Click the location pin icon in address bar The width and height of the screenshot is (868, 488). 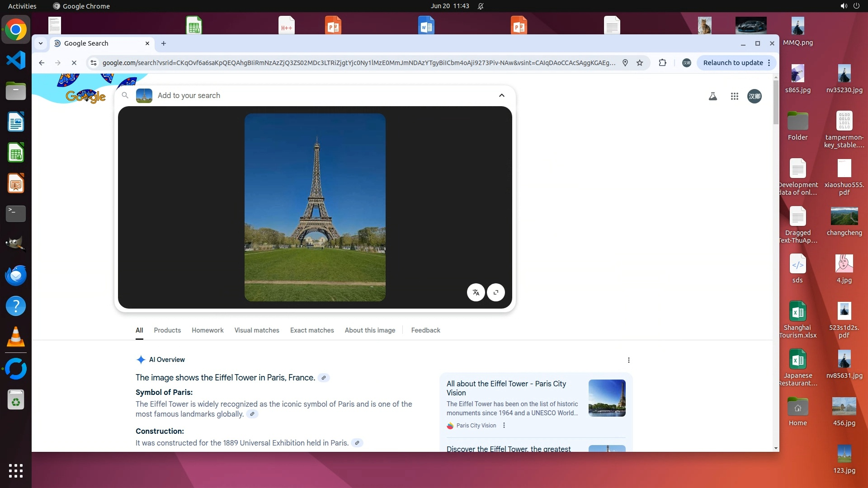tap(625, 63)
